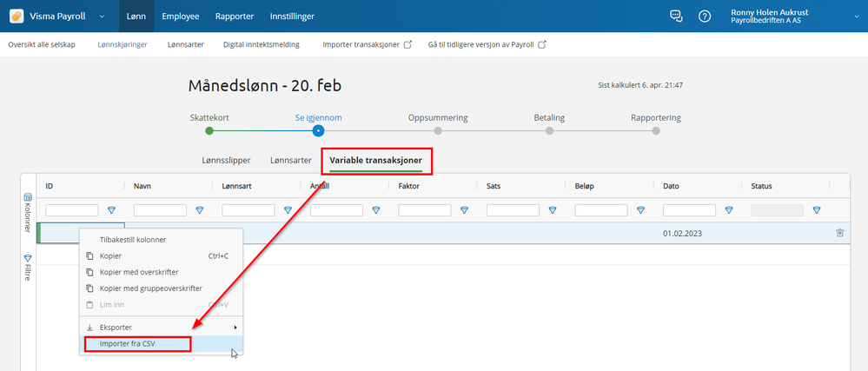Focus the Navn column filter field
This screenshot has height=371, width=868.
click(x=160, y=210)
